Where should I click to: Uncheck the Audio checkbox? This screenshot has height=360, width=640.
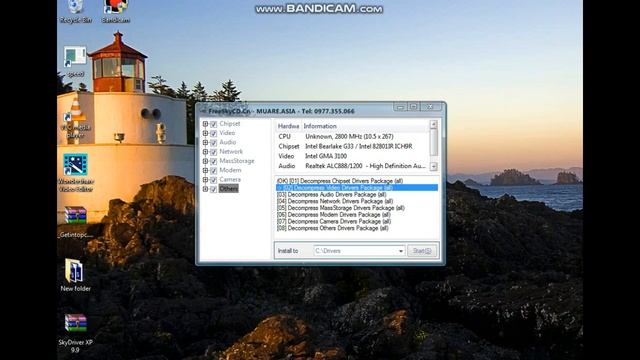213,142
